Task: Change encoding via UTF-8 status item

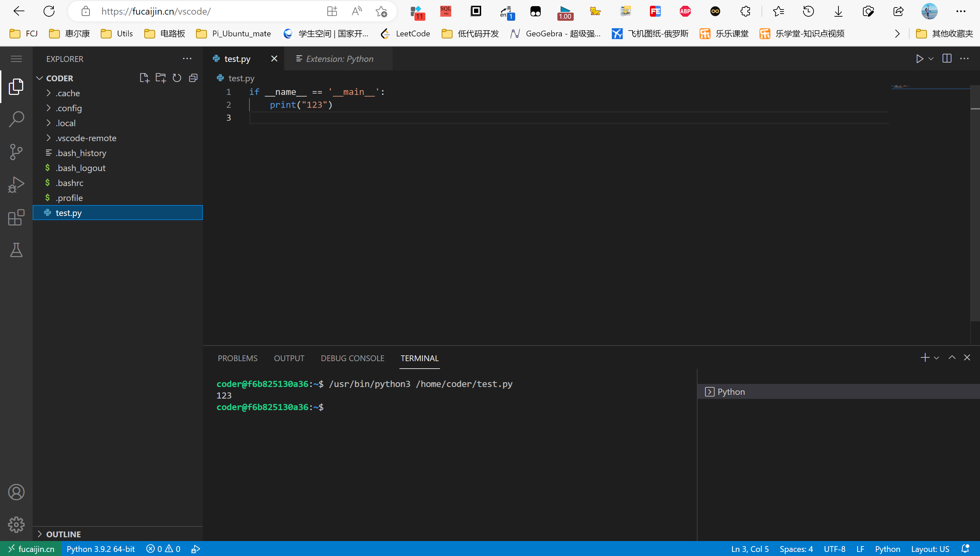Action: click(834, 549)
